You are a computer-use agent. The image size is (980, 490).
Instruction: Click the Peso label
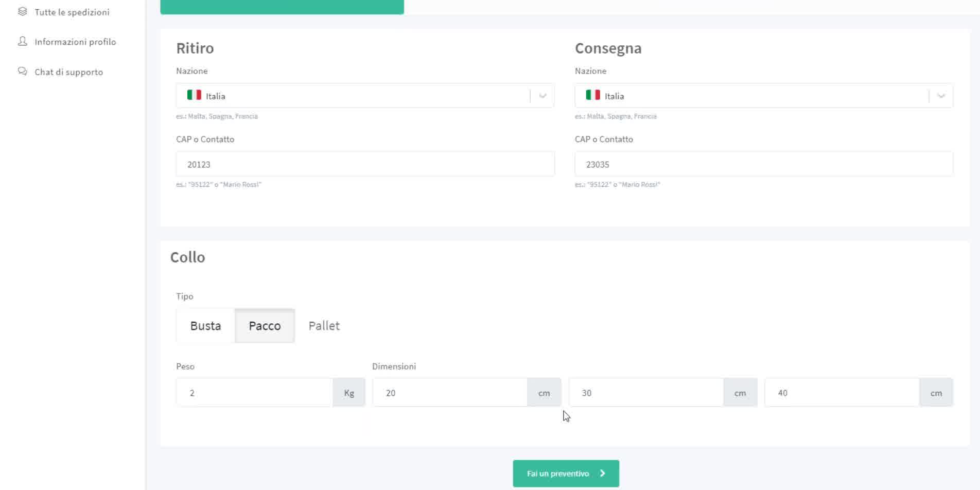[185, 366]
